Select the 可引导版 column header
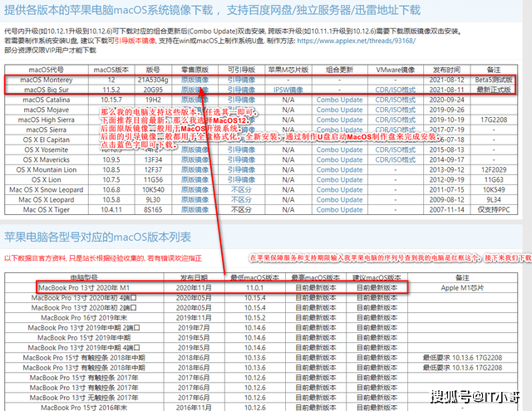The height and width of the screenshot is (411, 532). click(x=241, y=70)
